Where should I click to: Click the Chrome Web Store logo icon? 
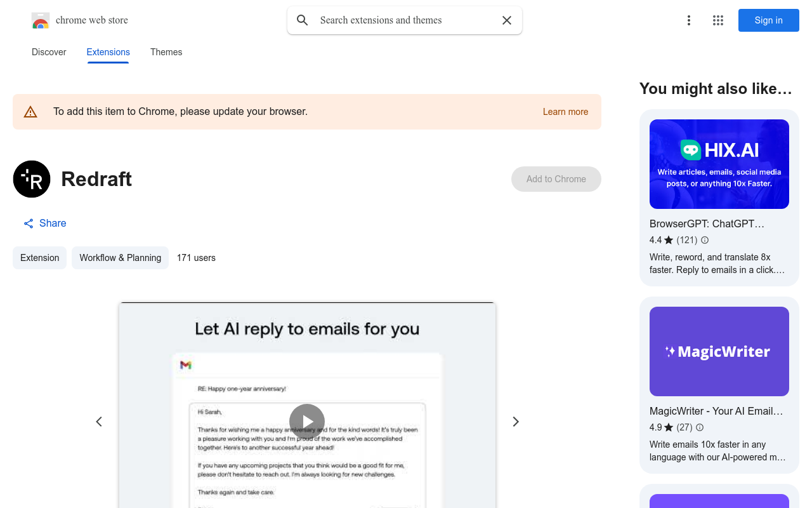coord(41,20)
